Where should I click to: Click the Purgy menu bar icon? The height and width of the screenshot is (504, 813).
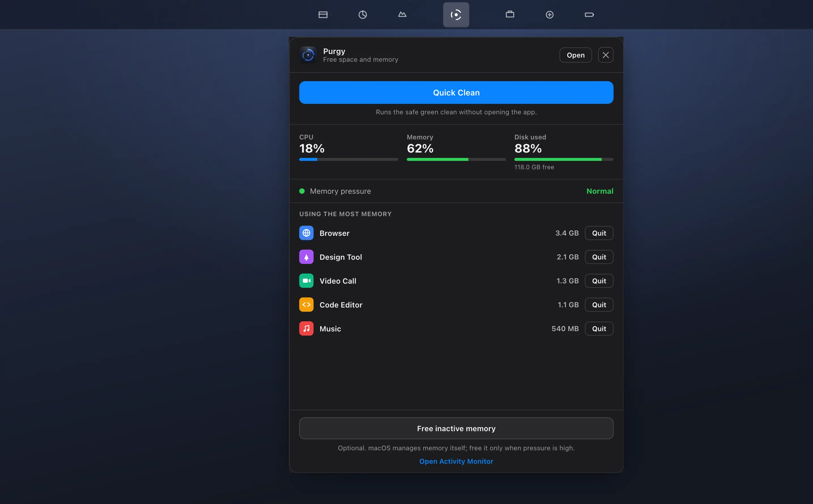(456, 15)
